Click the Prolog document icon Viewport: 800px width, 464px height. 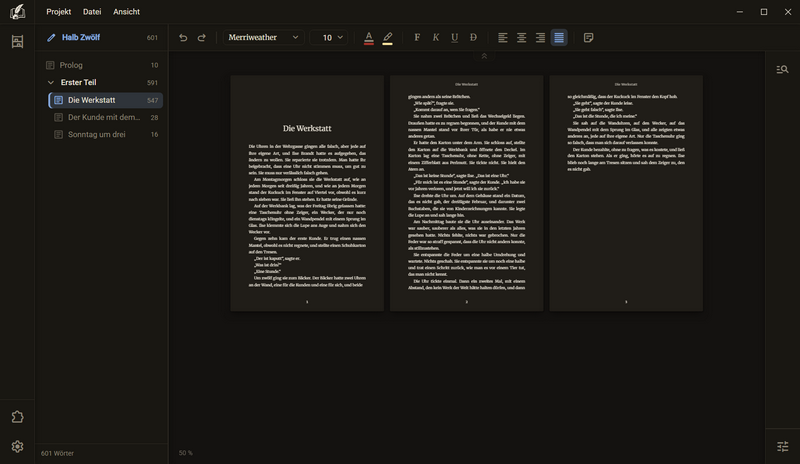(x=50, y=65)
